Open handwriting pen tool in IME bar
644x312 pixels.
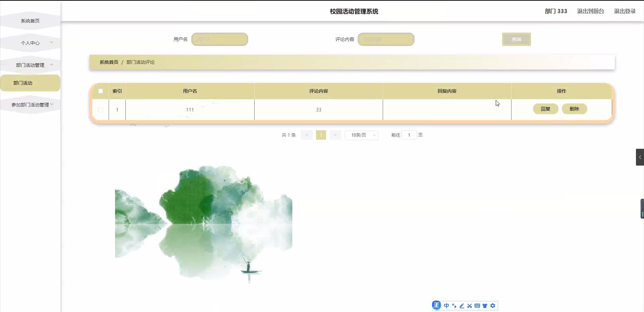(x=462, y=306)
